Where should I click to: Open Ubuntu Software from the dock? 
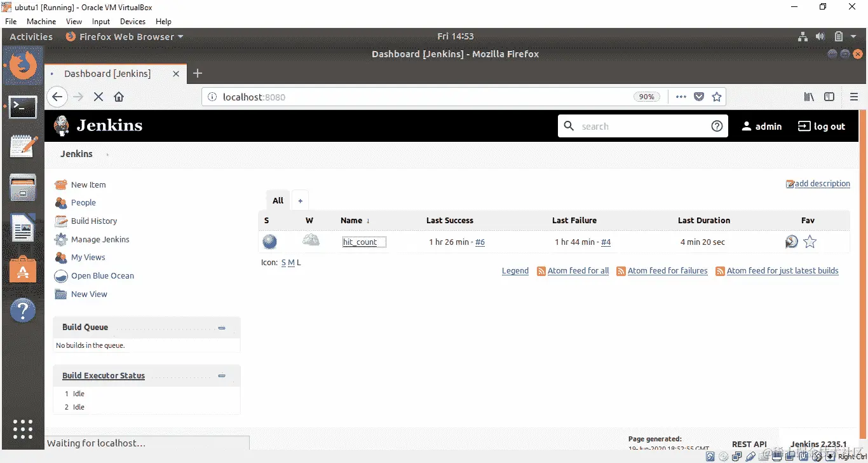23,270
